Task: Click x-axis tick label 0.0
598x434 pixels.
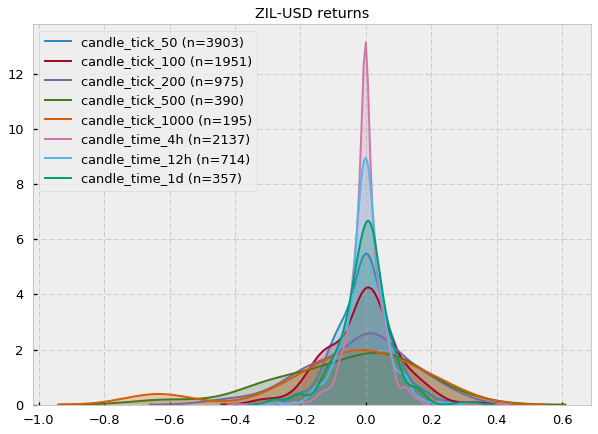Action: pyautogui.click(x=367, y=420)
